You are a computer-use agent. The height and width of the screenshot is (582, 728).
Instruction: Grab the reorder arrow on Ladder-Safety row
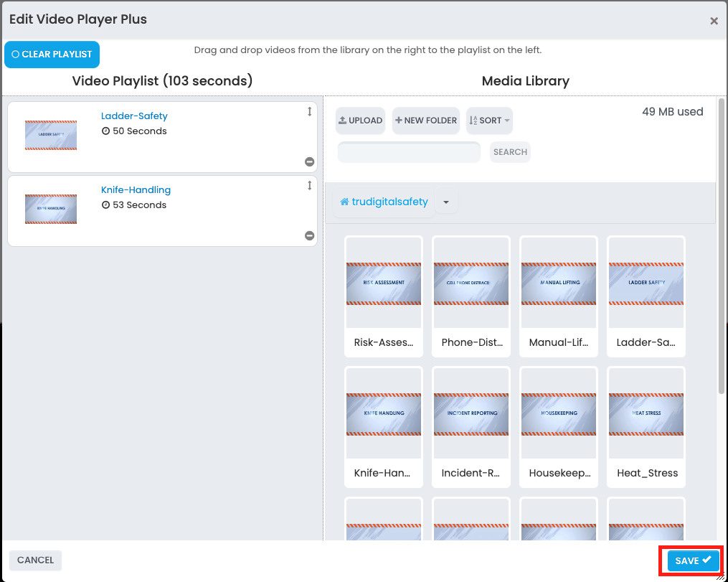[x=309, y=111]
